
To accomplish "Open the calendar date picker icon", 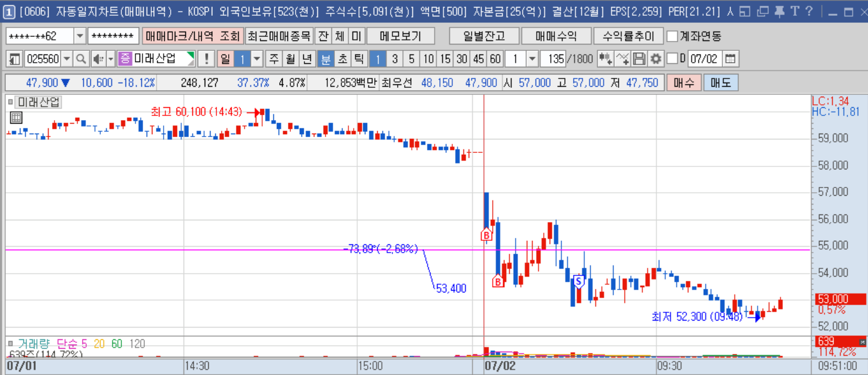I will [730, 59].
